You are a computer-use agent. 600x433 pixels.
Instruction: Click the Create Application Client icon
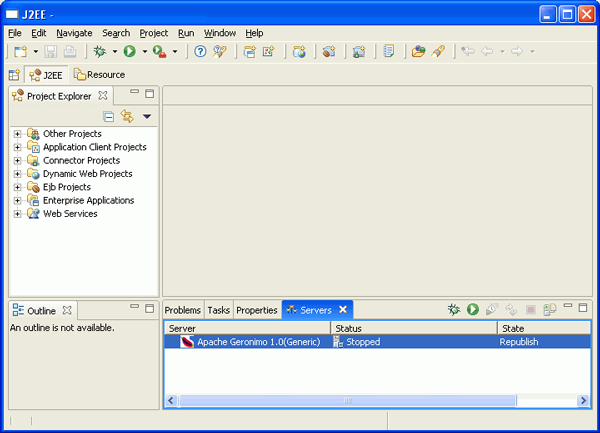click(269, 51)
